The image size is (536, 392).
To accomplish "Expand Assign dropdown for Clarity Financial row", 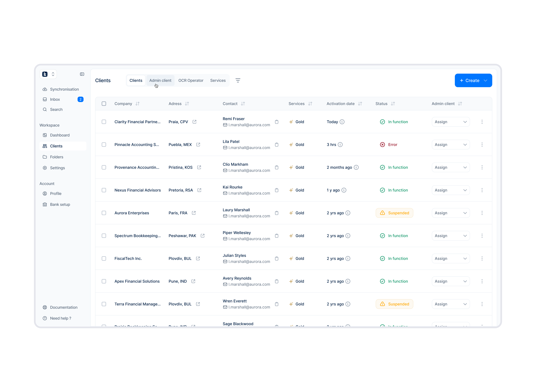I will tap(450, 122).
